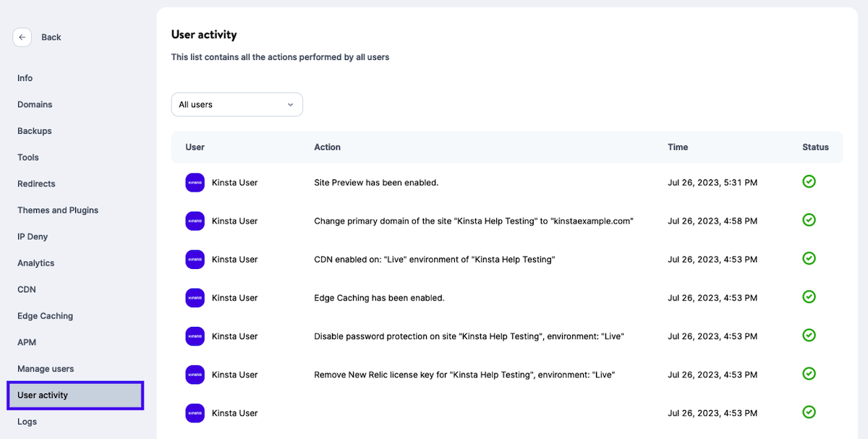868x439 pixels.
Task: Click Kinsta avatar beside Site Preview action
Action: tap(195, 183)
